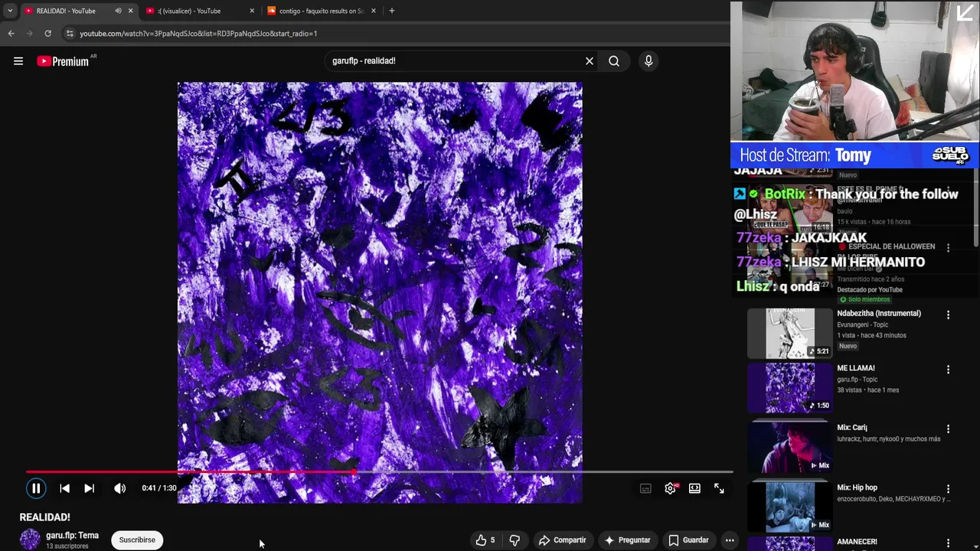This screenshot has height=551, width=980.
Task: Reload the page in the browser
Action: click(x=47, y=34)
